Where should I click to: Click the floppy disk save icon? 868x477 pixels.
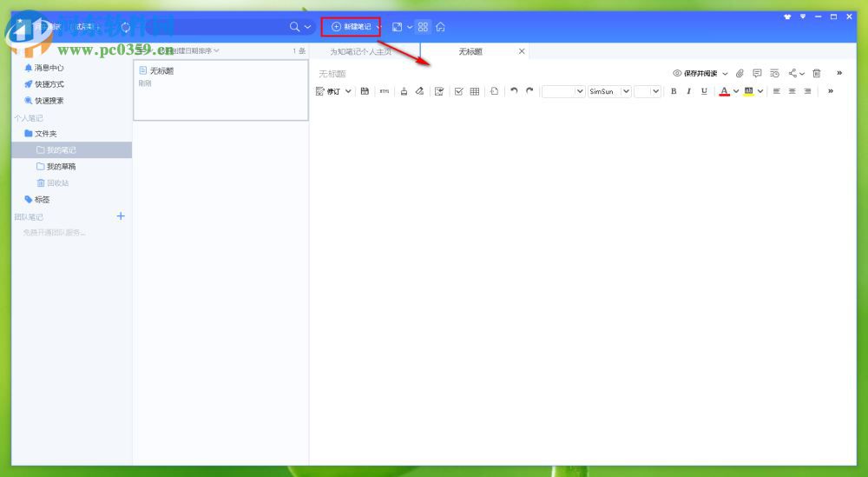click(365, 91)
